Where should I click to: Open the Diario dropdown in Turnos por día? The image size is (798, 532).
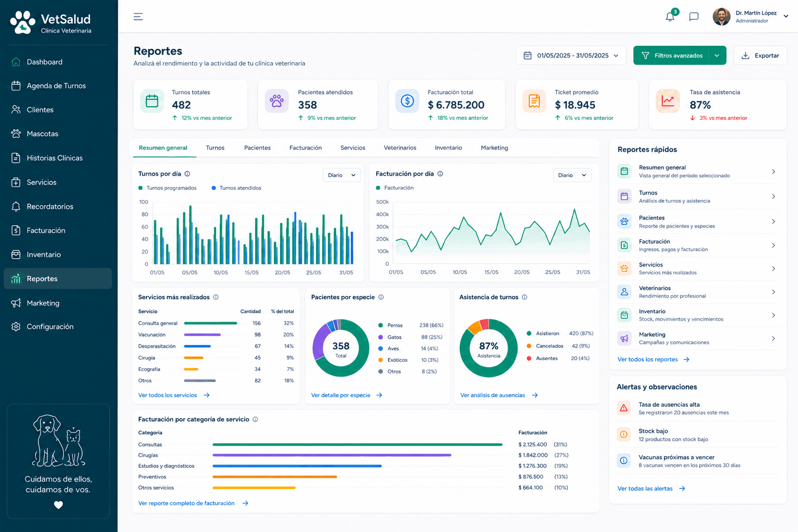click(x=342, y=175)
